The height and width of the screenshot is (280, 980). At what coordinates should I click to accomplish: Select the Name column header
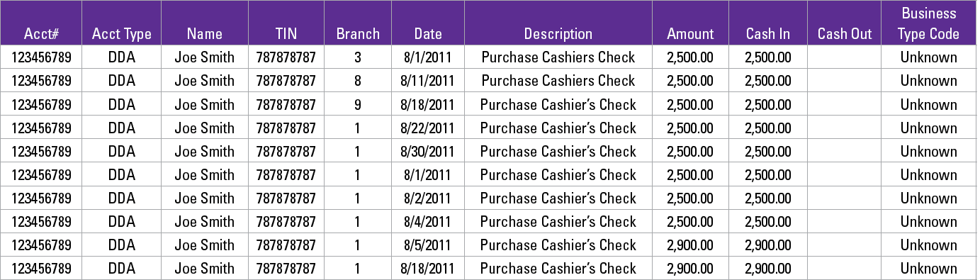click(x=205, y=33)
